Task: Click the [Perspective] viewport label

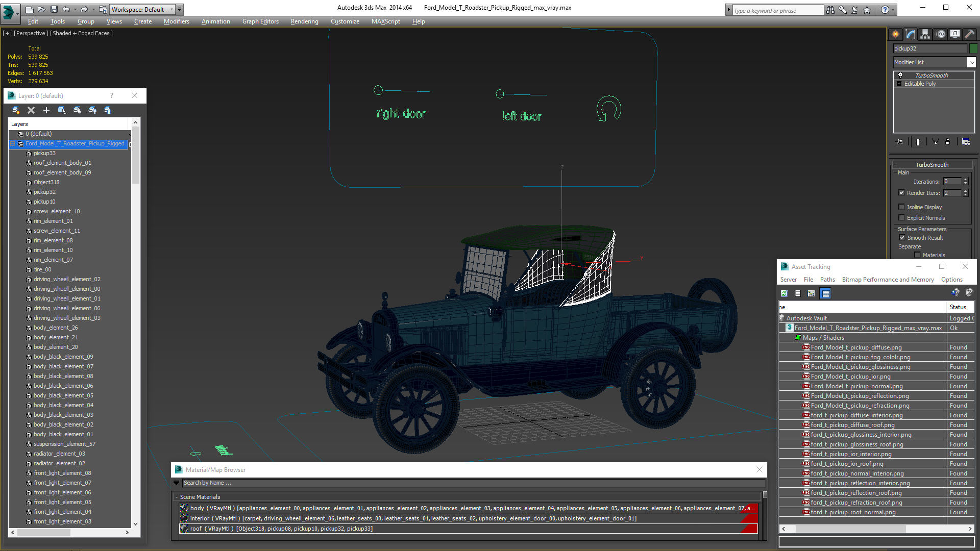Action: (31, 33)
